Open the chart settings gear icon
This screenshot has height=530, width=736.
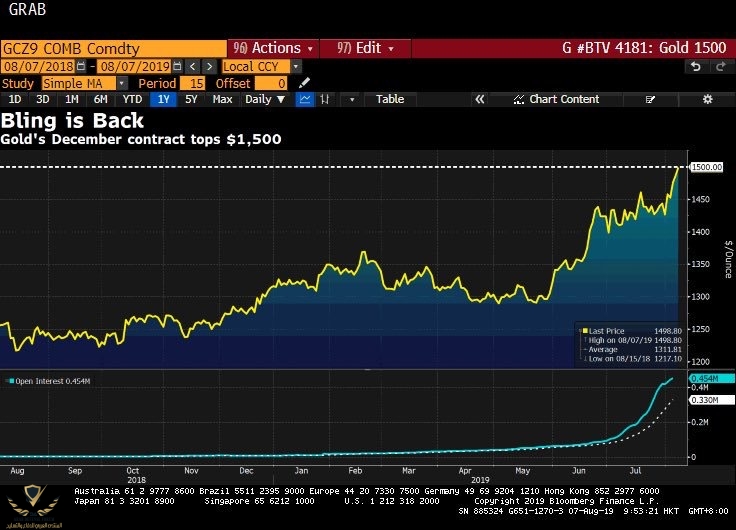707,99
